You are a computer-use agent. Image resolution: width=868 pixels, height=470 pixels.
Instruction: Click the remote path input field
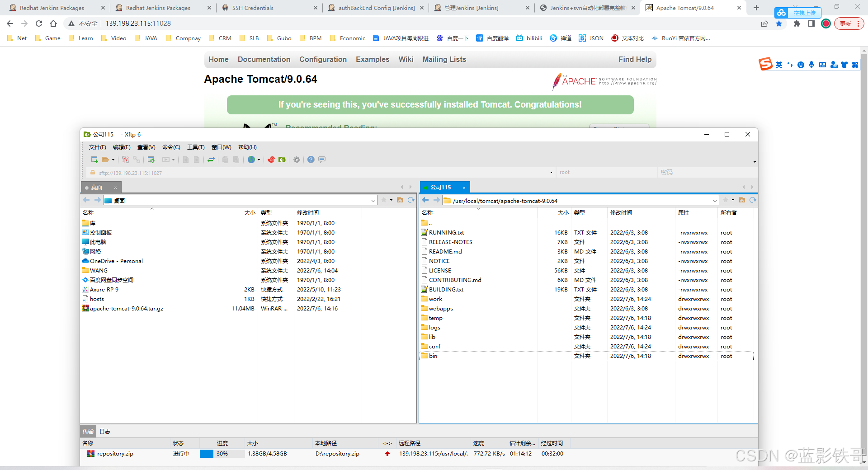[x=581, y=201]
